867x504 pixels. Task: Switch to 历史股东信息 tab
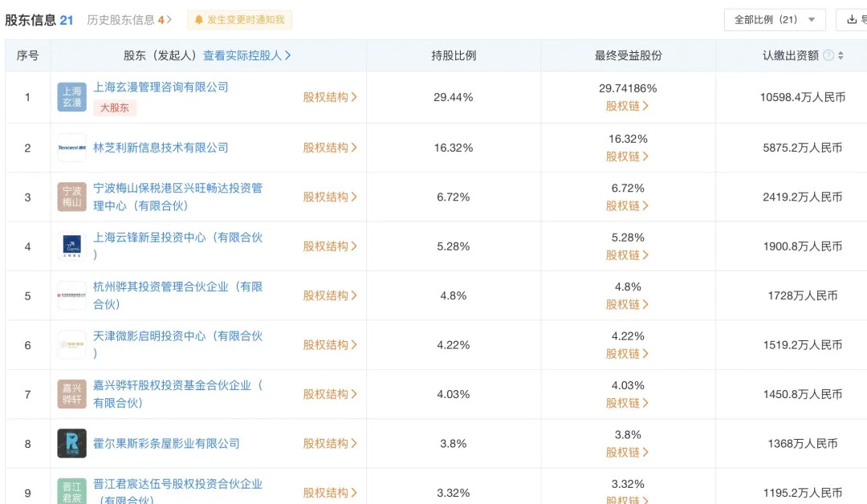pyautogui.click(x=129, y=20)
